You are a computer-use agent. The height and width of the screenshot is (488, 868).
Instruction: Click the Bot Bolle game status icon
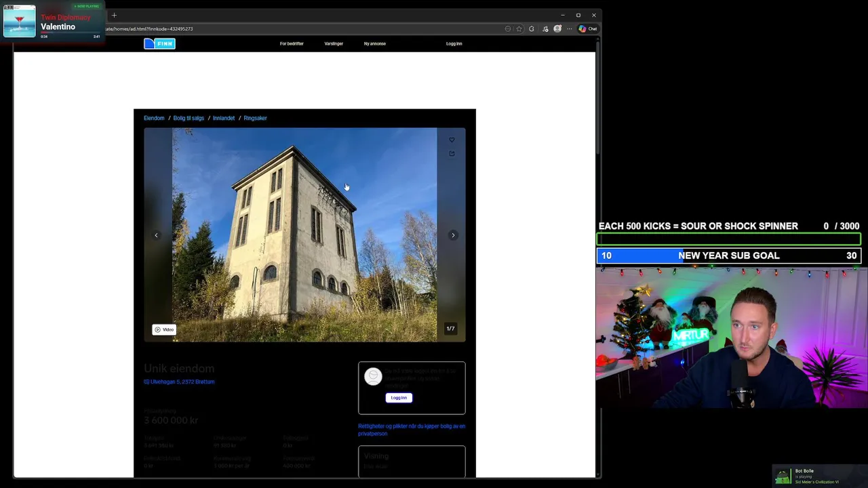point(783,476)
